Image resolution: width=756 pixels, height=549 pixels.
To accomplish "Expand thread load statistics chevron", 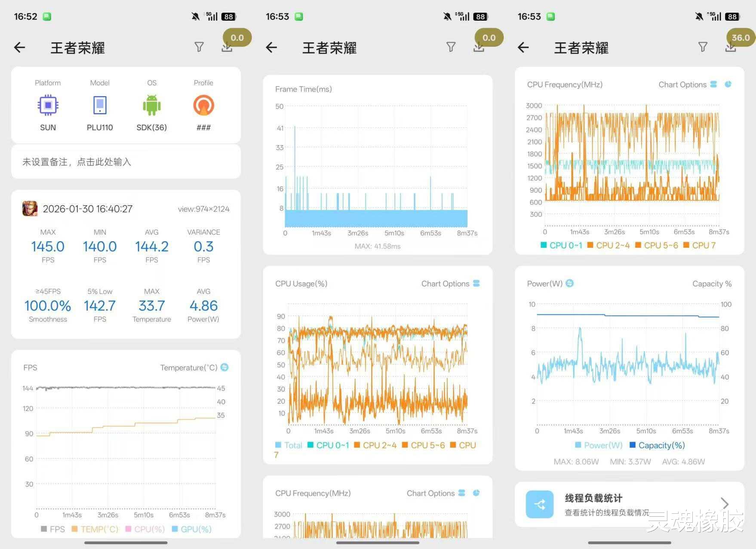I will (x=725, y=503).
